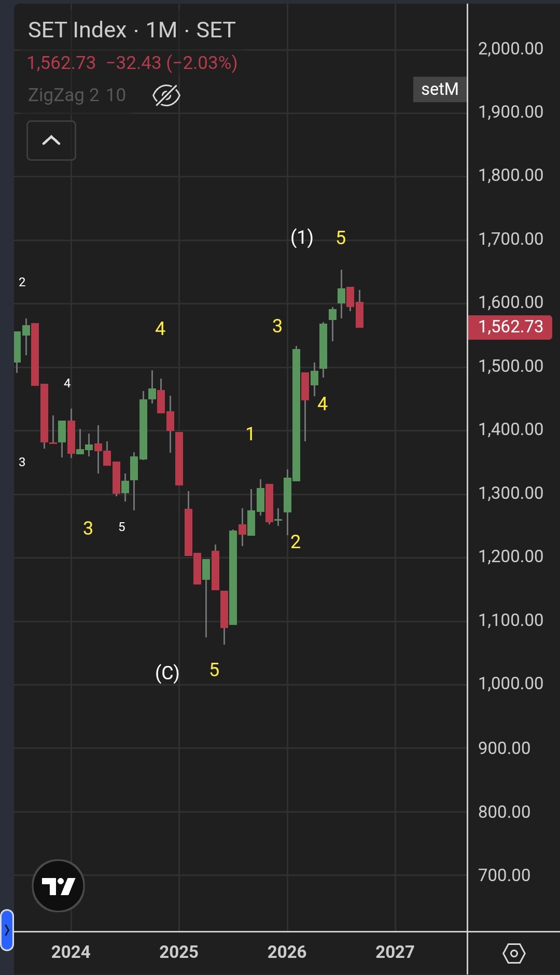Click the setM watermark label
The image size is (560, 975).
coord(440,89)
